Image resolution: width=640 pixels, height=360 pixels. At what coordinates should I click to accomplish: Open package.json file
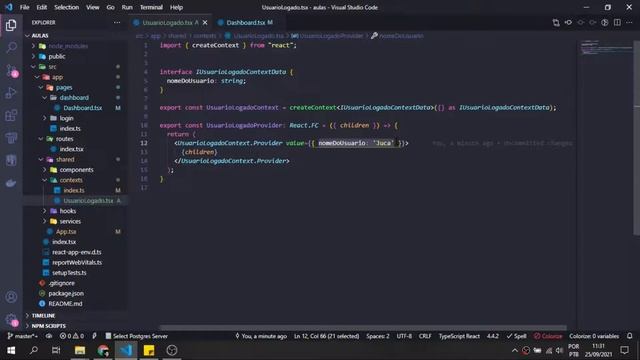pos(66,293)
